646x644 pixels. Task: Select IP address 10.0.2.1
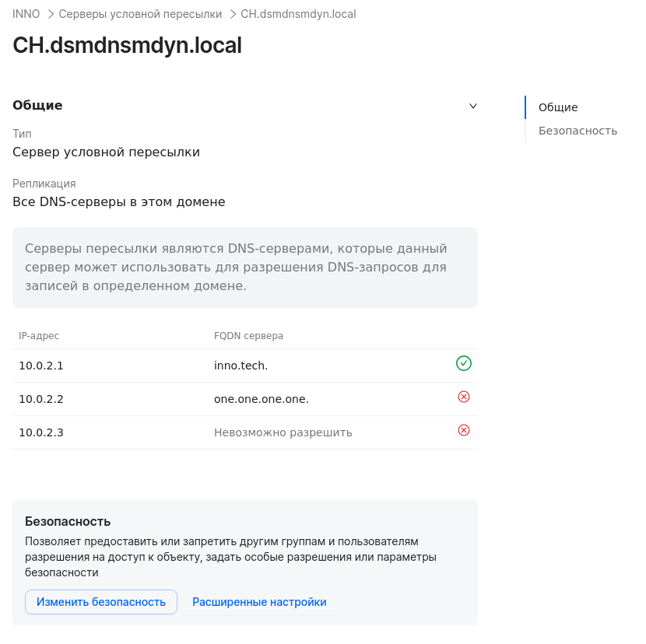tap(41, 366)
